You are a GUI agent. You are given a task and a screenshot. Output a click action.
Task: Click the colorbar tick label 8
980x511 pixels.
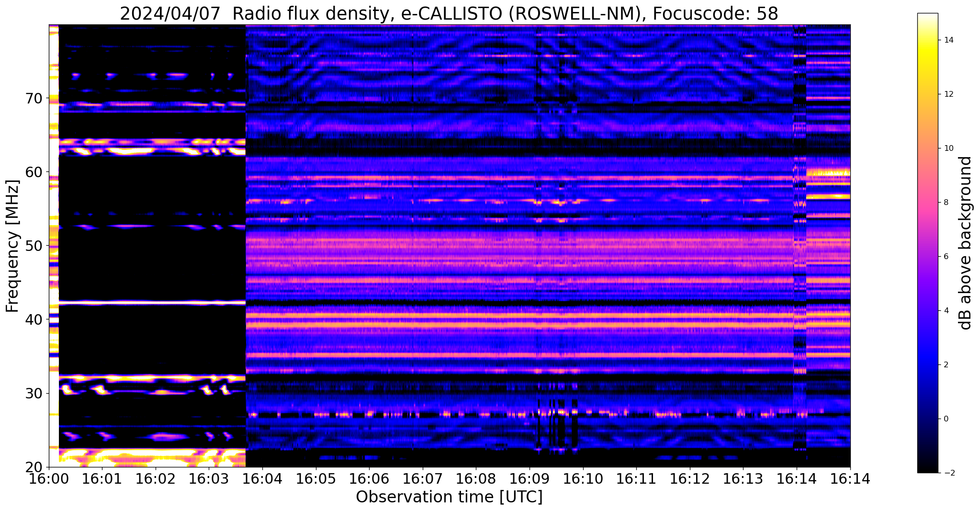pos(946,203)
